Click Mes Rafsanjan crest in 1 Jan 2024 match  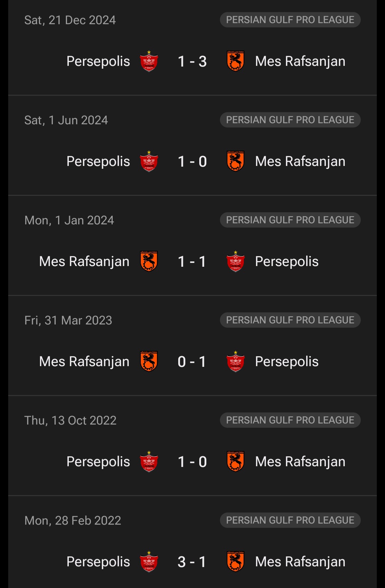pos(149,261)
